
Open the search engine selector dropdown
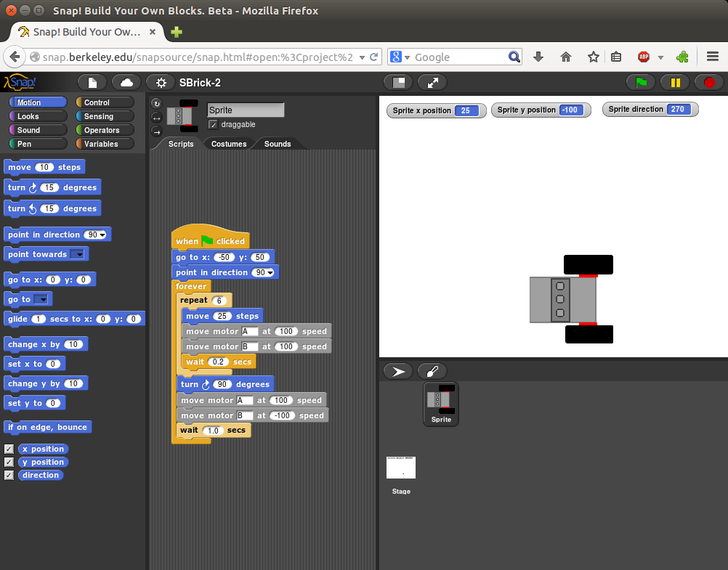tap(400, 57)
